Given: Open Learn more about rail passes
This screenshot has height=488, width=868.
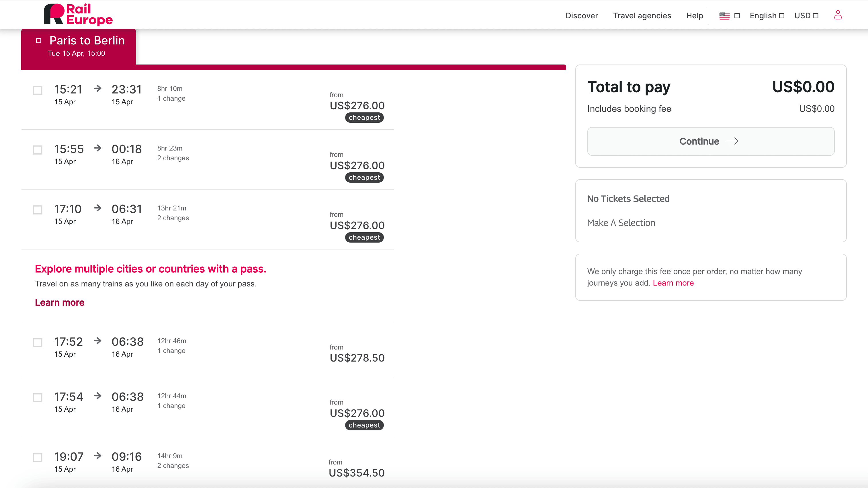Looking at the screenshot, I should coord(60,302).
